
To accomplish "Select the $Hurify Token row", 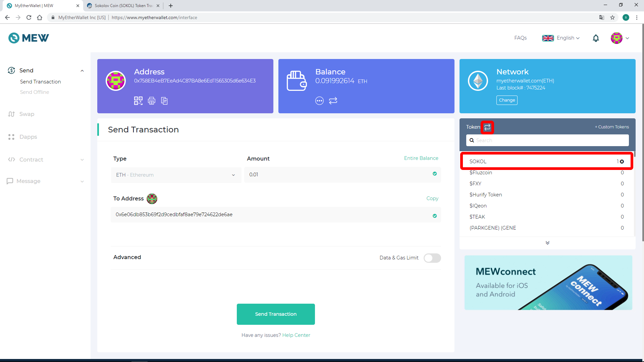I will 547,195.
